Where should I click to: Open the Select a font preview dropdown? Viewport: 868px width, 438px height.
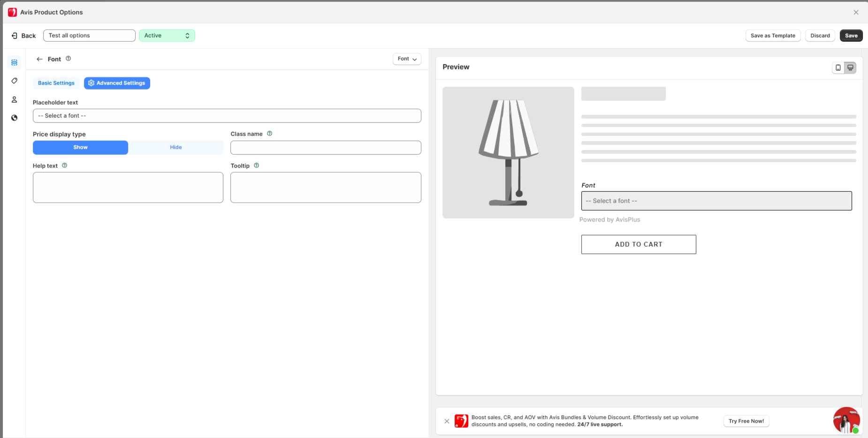[x=716, y=201]
